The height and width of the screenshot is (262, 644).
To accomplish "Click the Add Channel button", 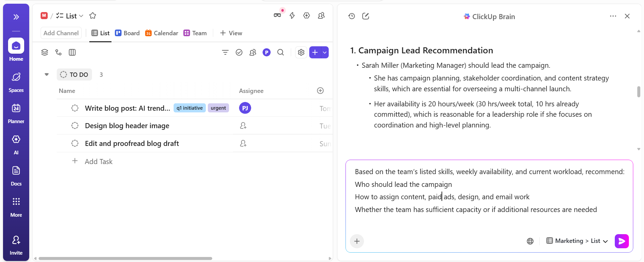I will tap(61, 33).
